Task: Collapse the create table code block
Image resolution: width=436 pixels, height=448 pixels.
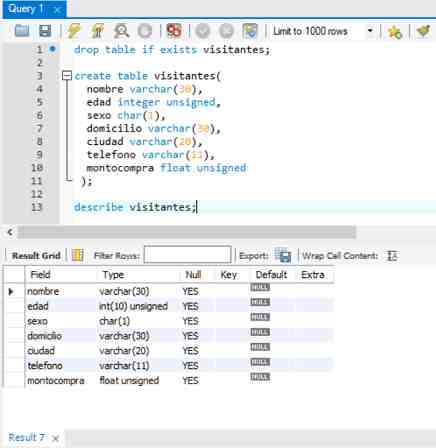Action: [x=67, y=76]
